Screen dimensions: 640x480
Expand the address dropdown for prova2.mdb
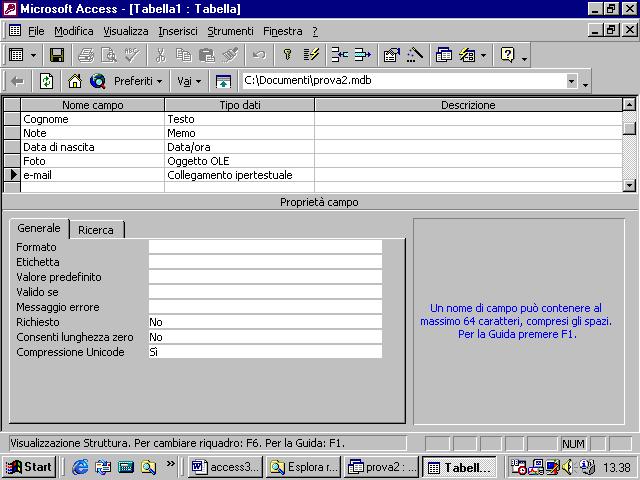coord(571,81)
